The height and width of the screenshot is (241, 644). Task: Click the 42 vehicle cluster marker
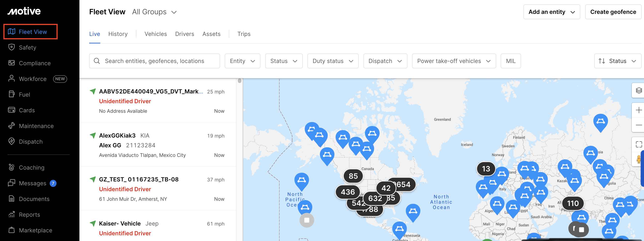386,188
